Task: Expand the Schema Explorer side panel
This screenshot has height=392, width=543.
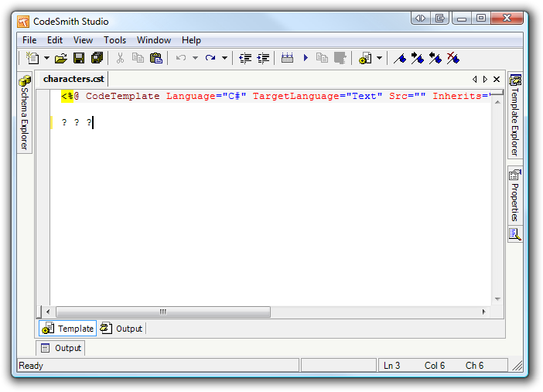Action: coord(25,113)
